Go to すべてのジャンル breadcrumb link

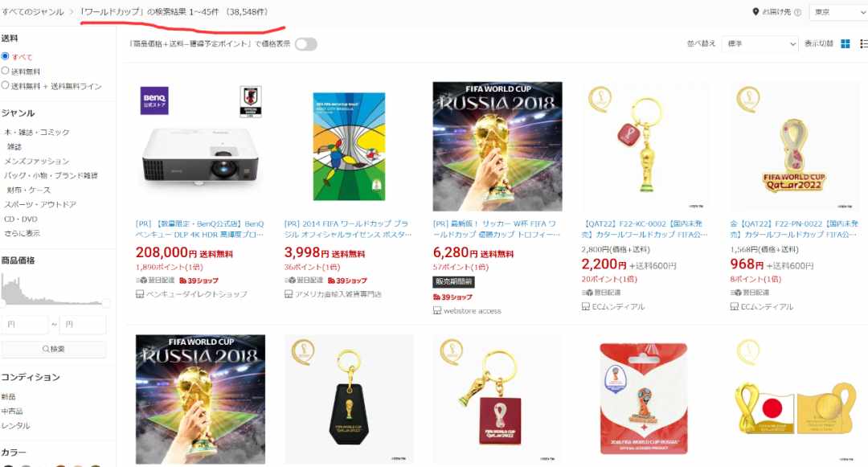pos(32,11)
